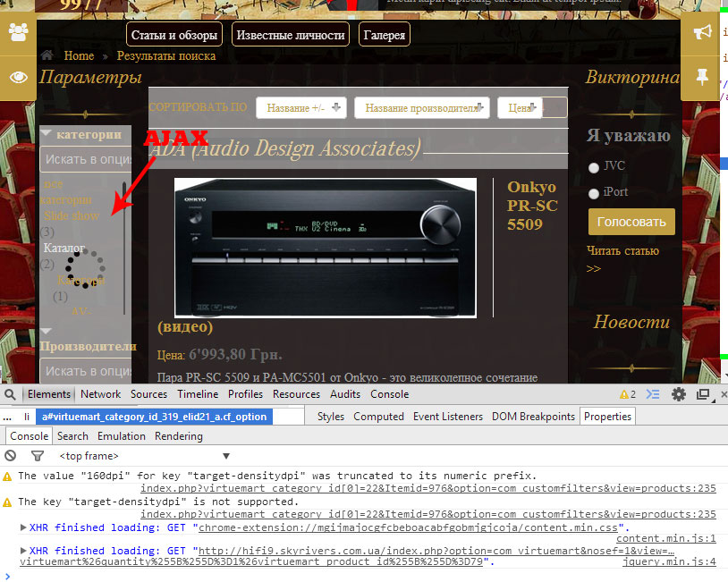This screenshot has width=728, height=582.
Task: Show the Styles sidebar pane
Action: click(x=331, y=417)
